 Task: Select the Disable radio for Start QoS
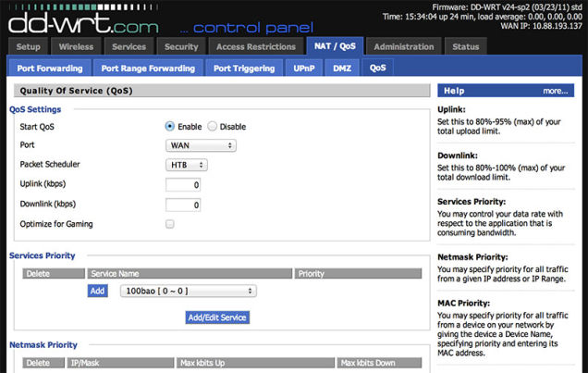click(213, 127)
